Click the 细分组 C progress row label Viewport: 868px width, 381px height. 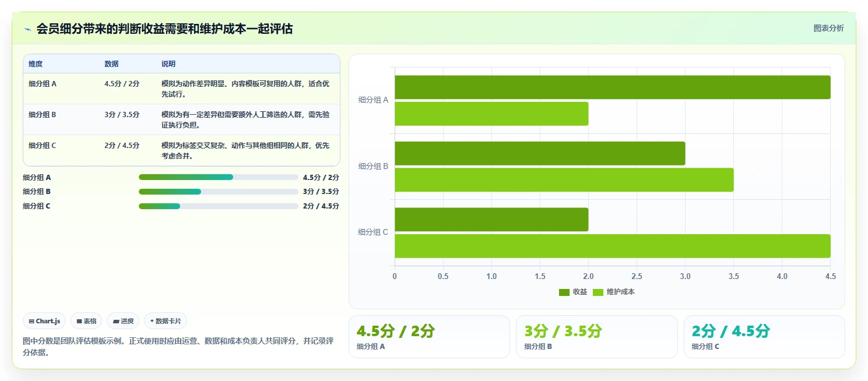point(37,206)
